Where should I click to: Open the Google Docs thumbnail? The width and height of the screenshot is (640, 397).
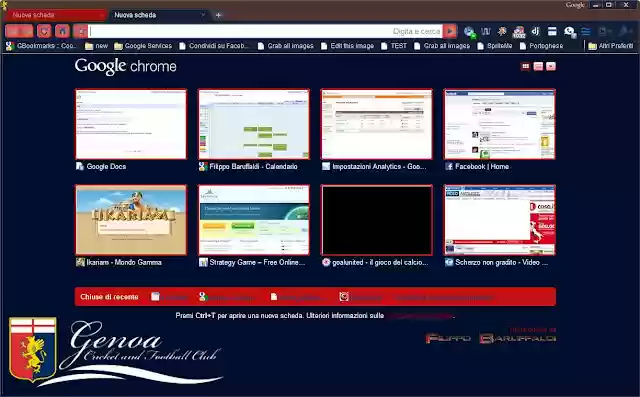point(131,124)
